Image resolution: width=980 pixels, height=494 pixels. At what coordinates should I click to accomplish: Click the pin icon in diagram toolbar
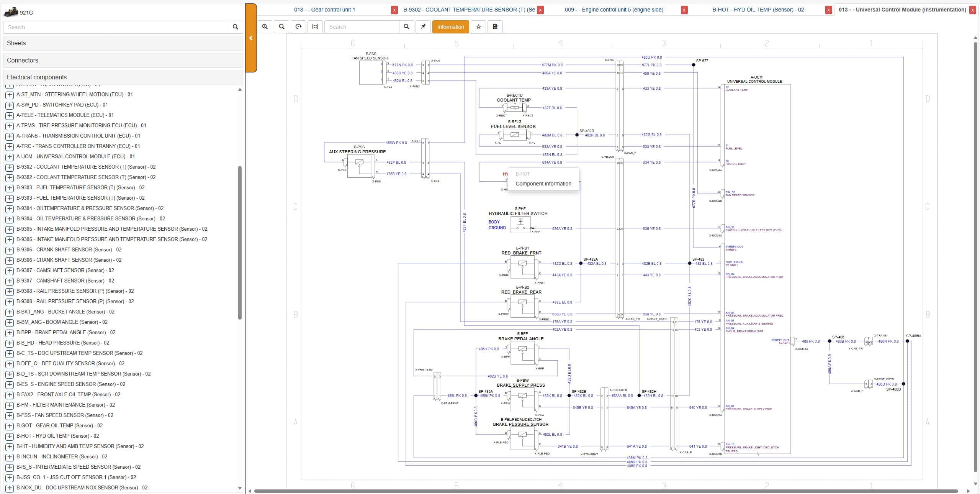(x=423, y=27)
